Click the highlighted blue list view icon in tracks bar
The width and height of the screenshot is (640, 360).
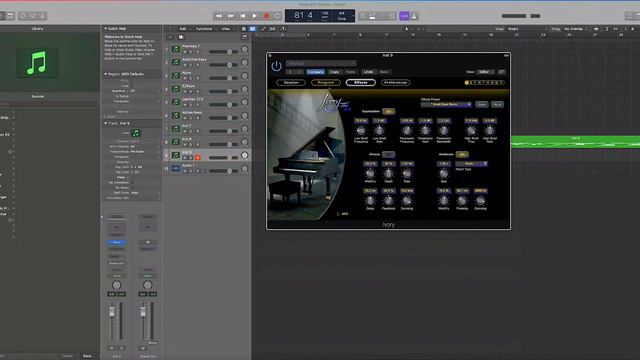(x=253, y=29)
